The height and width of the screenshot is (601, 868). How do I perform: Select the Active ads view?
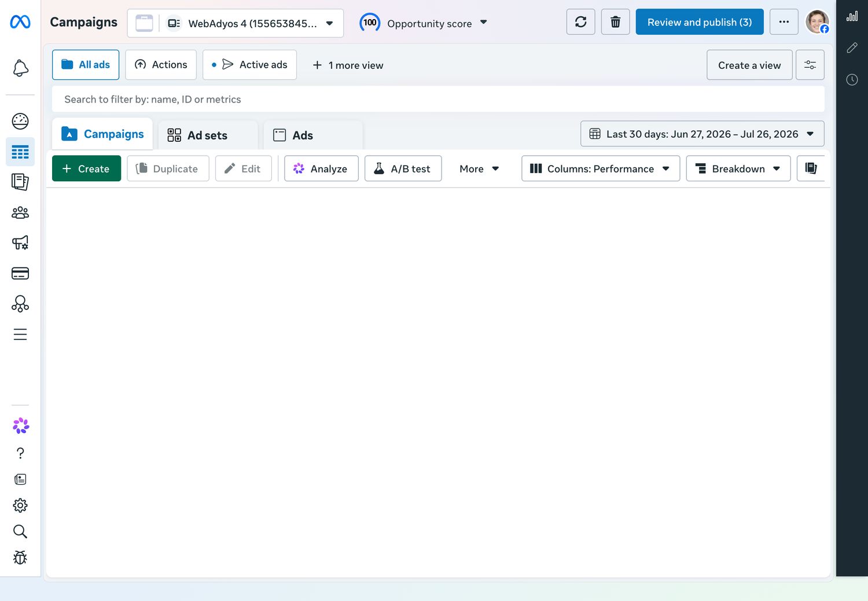point(249,65)
